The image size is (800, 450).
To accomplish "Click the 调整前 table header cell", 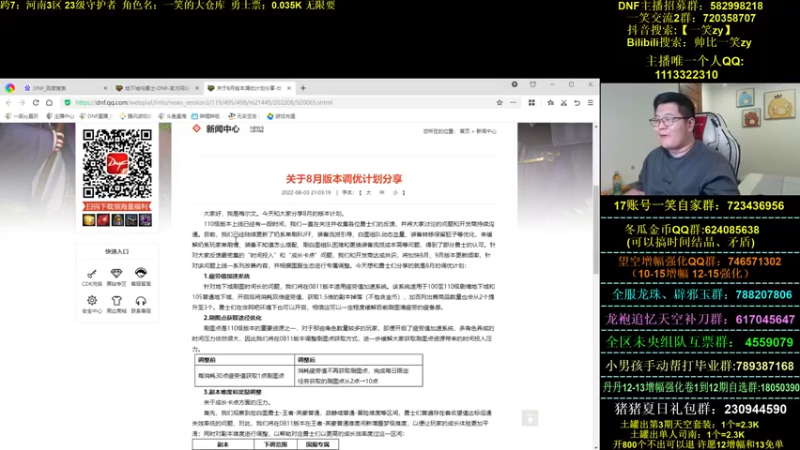I will [244, 360].
